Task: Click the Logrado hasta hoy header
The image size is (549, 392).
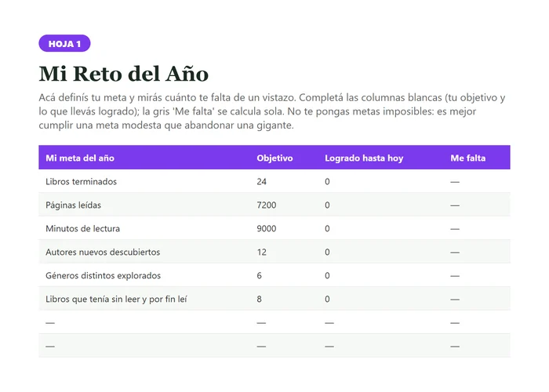Action: 364,158
